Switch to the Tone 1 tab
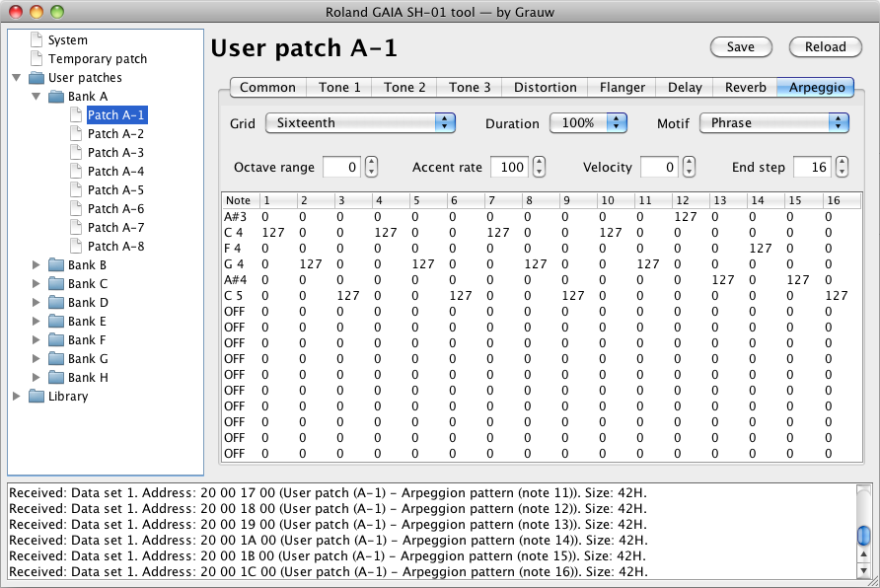The image size is (880, 588). [x=339, y=88]
